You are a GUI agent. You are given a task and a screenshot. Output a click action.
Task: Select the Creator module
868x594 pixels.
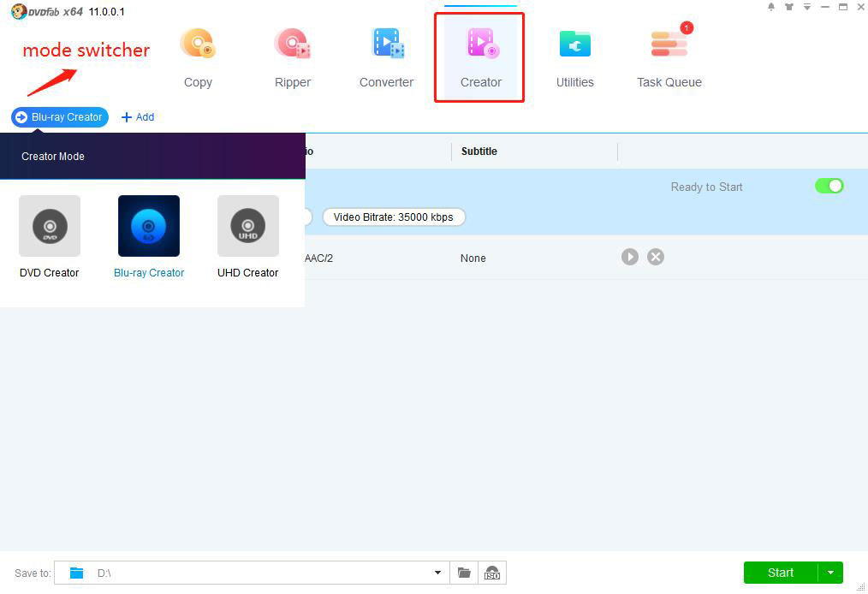[x=480, y=58]
